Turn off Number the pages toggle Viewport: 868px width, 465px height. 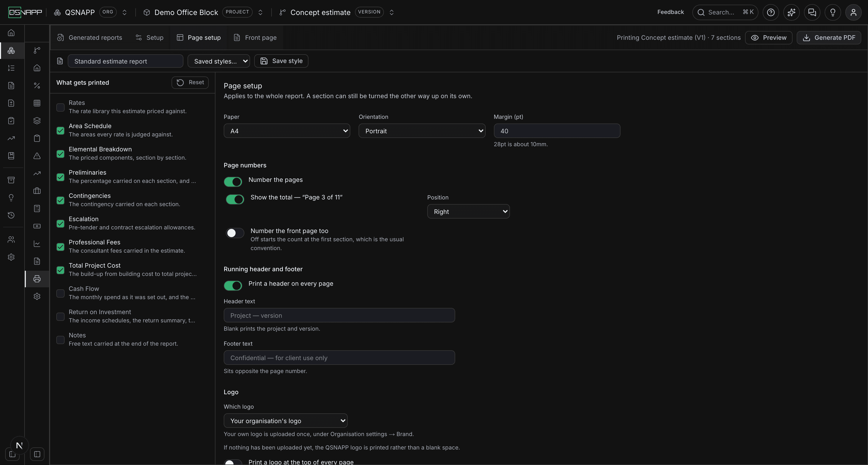tap(233, 182)
